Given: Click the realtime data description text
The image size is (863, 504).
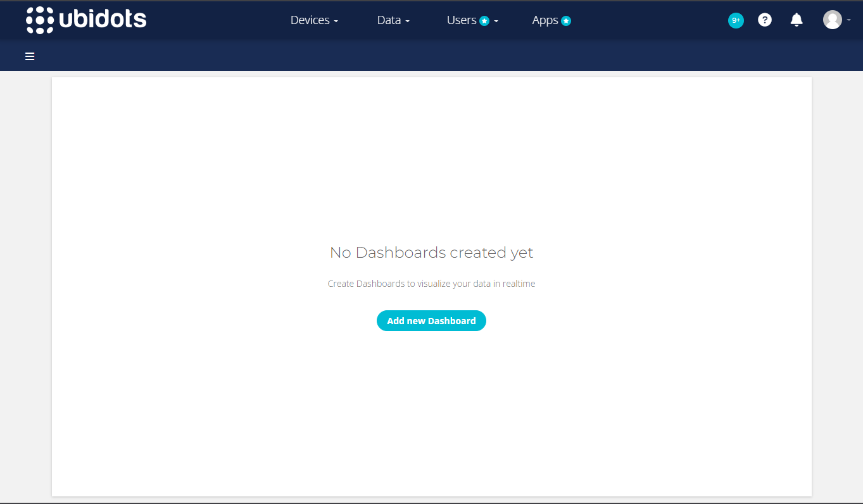Looking at the screenshot, I should (431, 283).
